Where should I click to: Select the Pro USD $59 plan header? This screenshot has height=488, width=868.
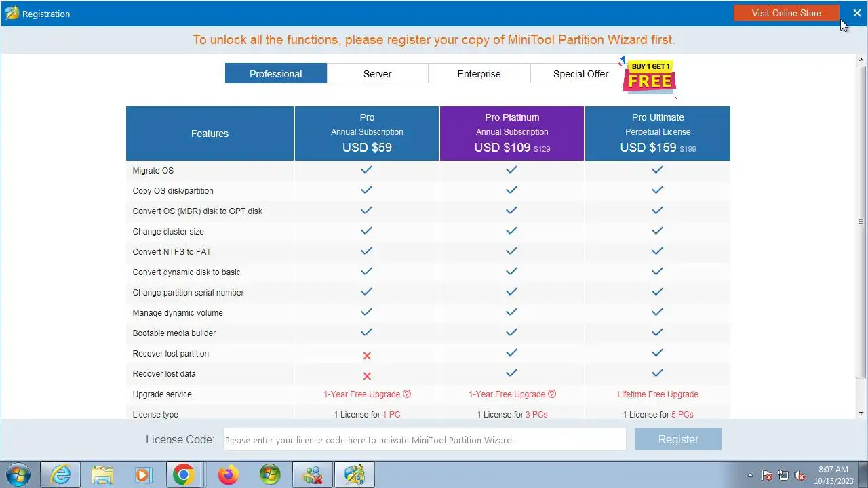click(x=367, y=134)
